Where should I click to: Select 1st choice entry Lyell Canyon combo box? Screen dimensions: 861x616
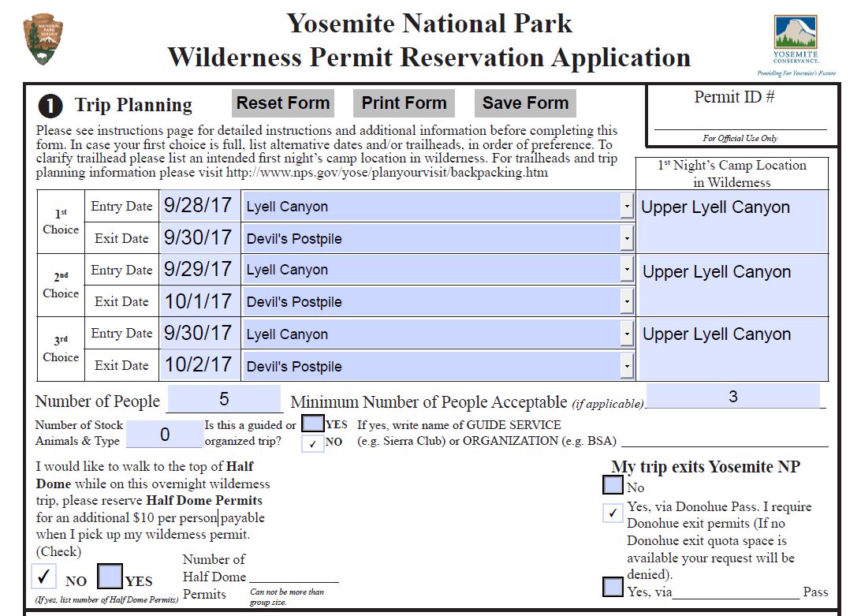click(x=438, y=207)
